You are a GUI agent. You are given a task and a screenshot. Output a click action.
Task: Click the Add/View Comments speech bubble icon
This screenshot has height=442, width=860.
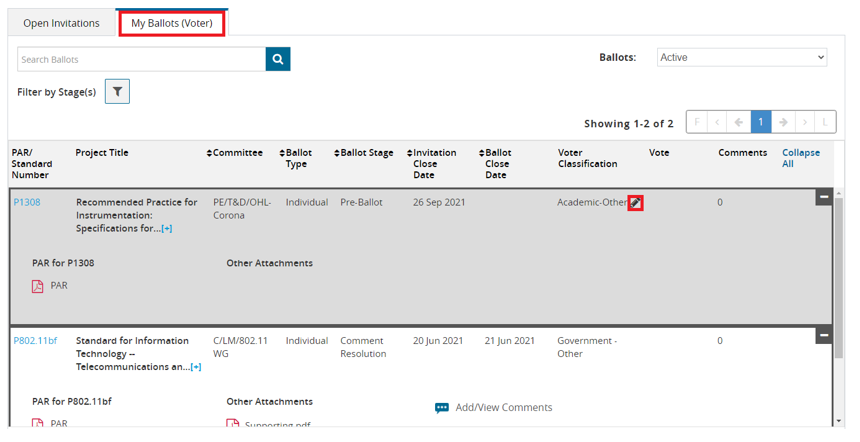pos(442,408)
